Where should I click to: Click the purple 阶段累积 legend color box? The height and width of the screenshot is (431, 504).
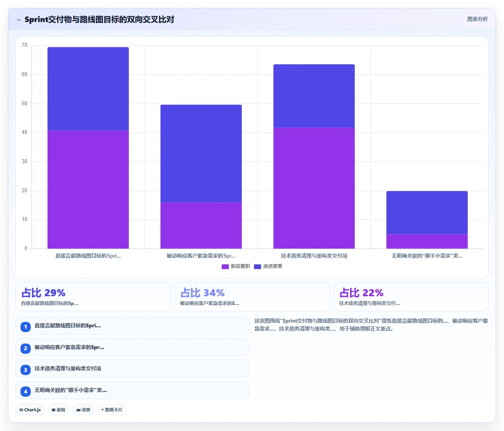coord(225,267)
